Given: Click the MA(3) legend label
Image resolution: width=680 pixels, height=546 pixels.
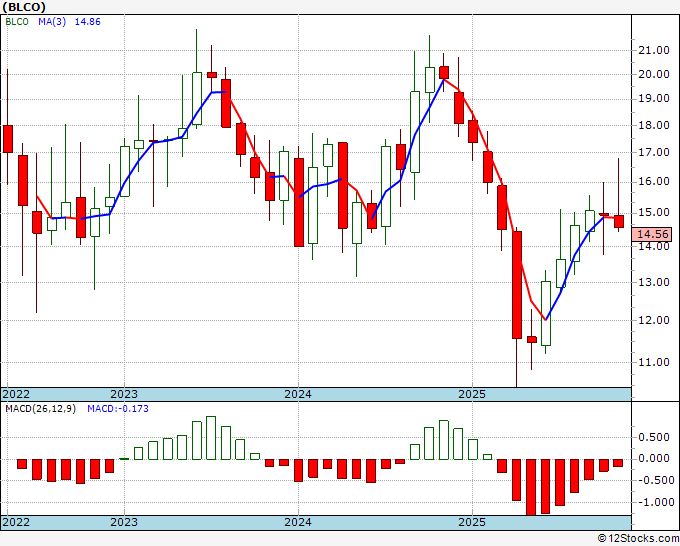Looking at the screenshot, I should [x=52, y=22].
